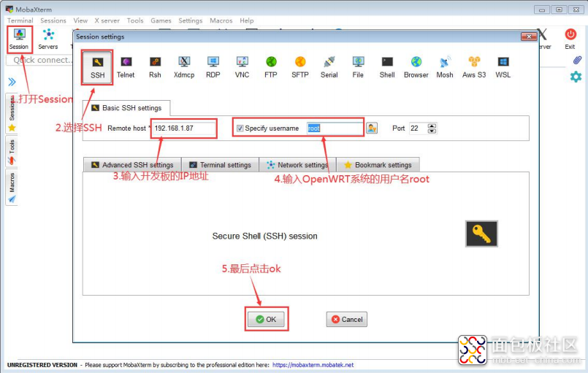The height and width of the screenshot is (373, 588).
Task: Confirm session with OK button
Action: pyautogui.click(x=266, y=320)
